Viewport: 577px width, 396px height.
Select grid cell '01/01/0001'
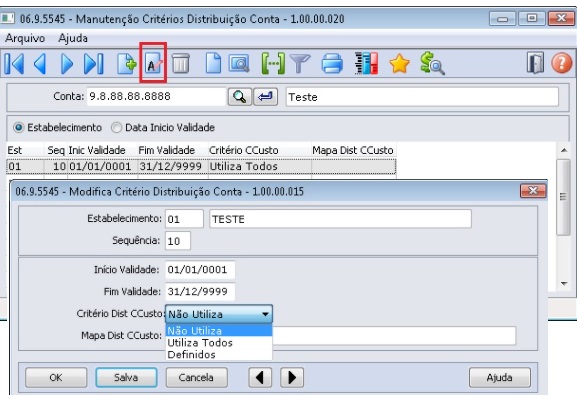pyautogui.click(x=102, y=166)
